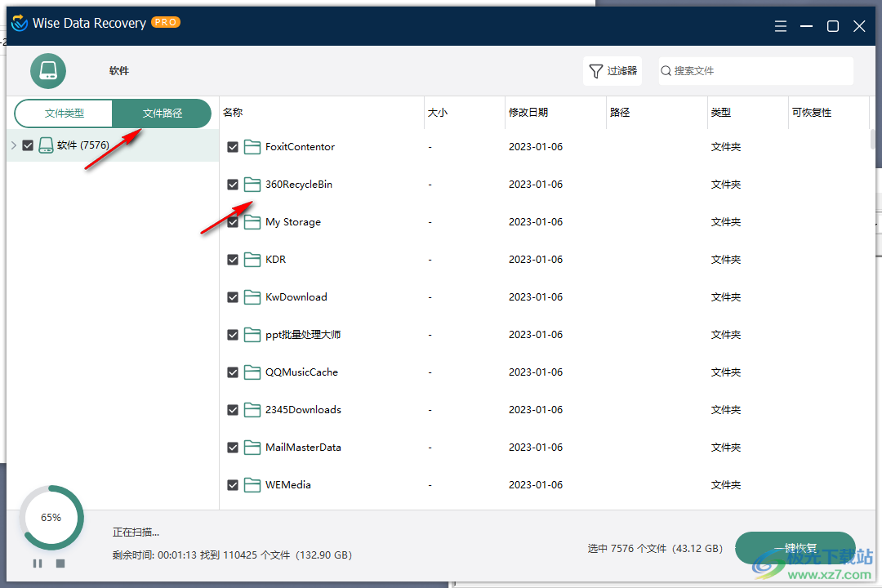Toggle the 软件 (7576) tree checkbox
882x588 pixels.
28,145
